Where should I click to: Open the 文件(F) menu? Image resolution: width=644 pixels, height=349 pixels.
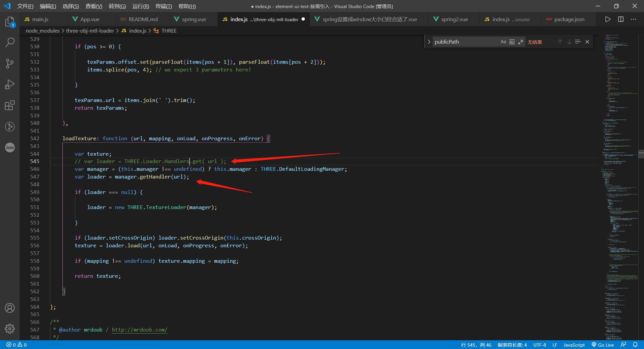[x=25, y=6]
